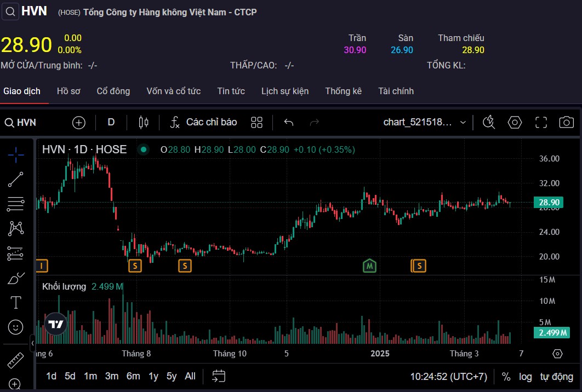Toggle log scale on price axis
Screen dimensions: 582x392
pos(526,377)
